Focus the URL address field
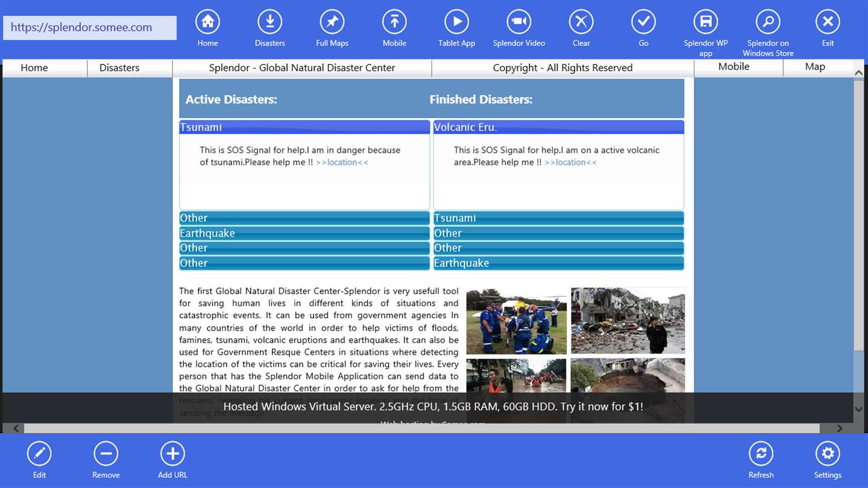868x488 pixels. [x=90, y=28]
